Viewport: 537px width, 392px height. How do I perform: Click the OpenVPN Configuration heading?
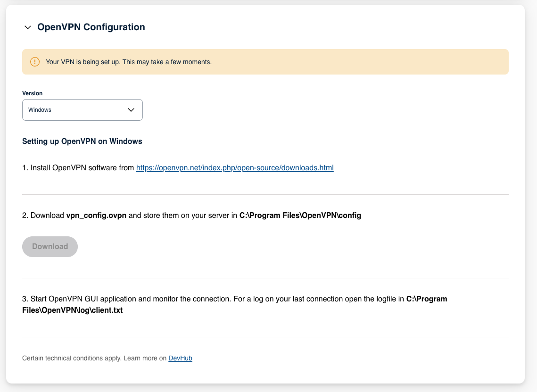coord(91,27)
